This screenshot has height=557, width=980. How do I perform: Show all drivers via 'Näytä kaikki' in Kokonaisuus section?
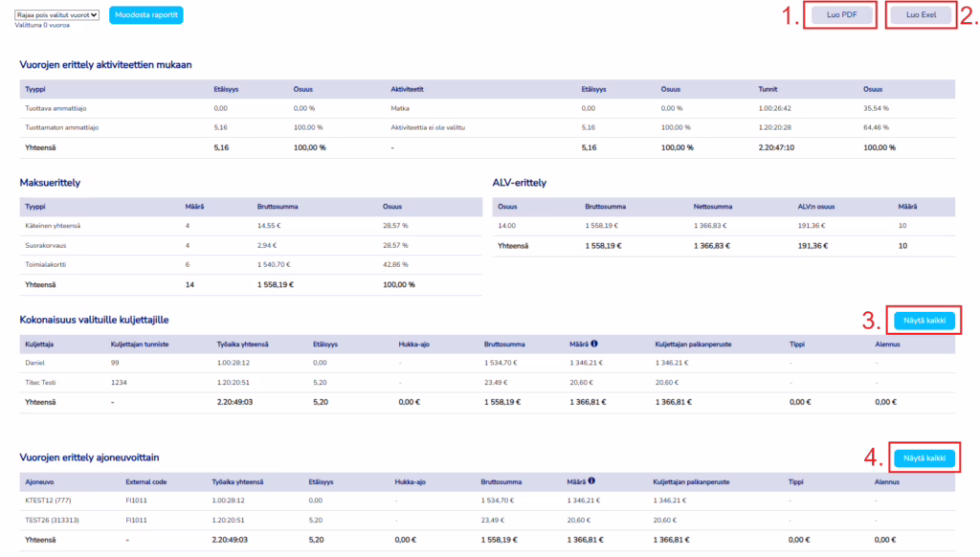pos(924,321)
